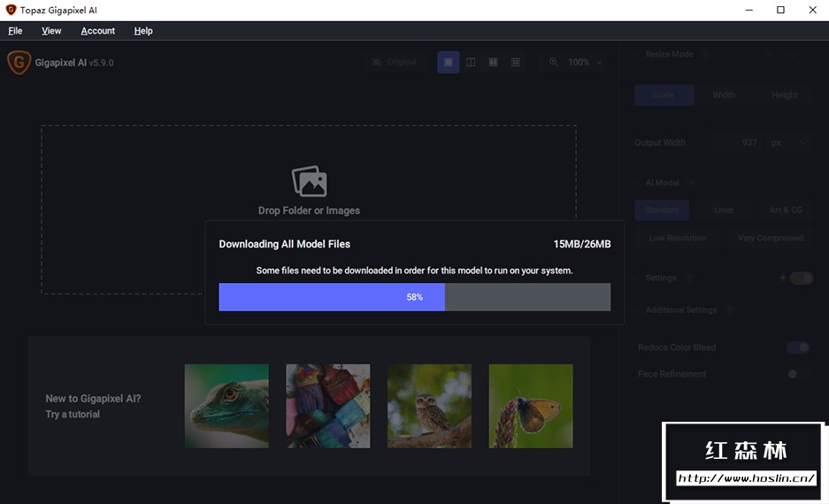The height and width of the screenshot is (504, 829).
Task: Open the View menu
Action: (51, 31)
